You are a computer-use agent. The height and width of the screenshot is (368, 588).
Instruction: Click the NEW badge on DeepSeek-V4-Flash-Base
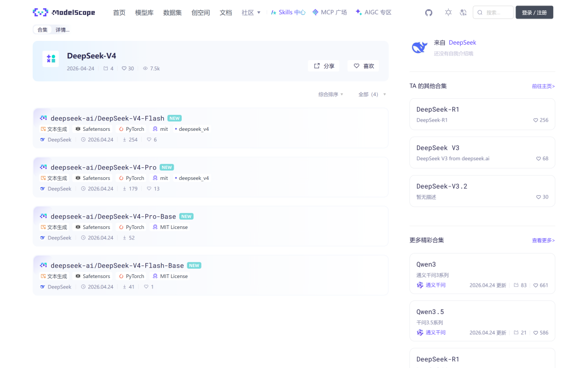(194, 266)
